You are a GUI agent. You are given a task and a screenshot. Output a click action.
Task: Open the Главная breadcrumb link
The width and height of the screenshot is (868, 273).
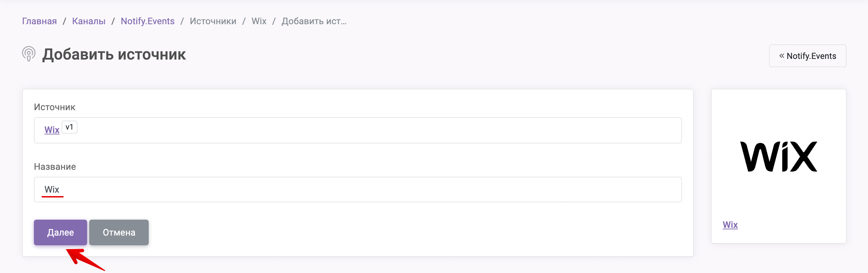click(x=39, y=21)
